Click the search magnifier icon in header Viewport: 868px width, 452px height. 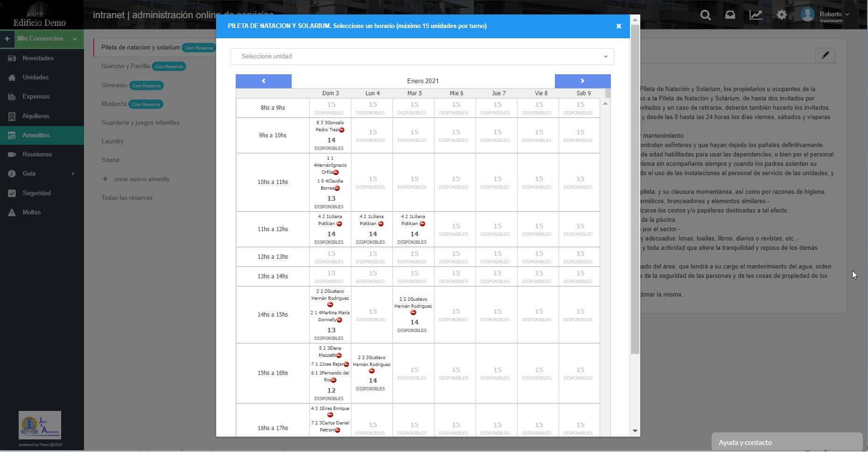point(706,15)
